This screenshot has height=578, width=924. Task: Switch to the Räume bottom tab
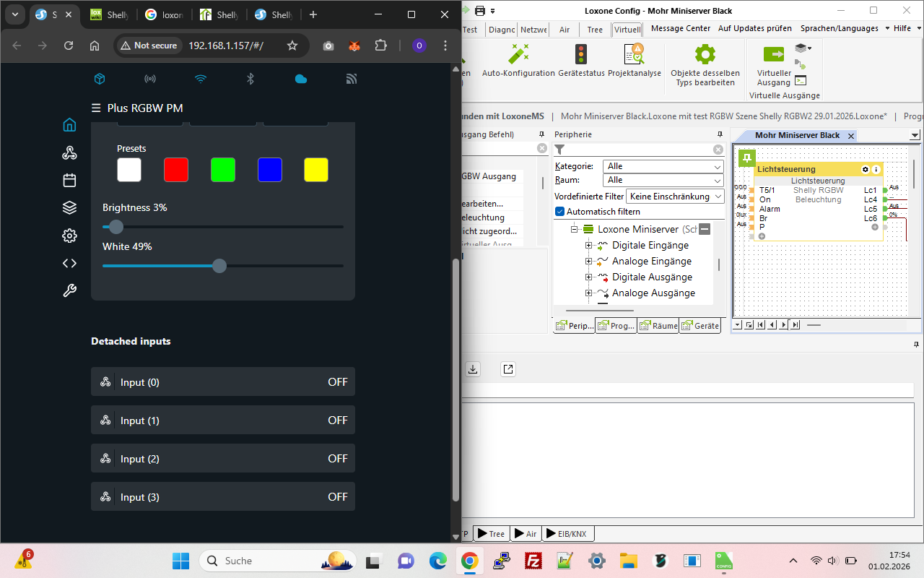658,326
